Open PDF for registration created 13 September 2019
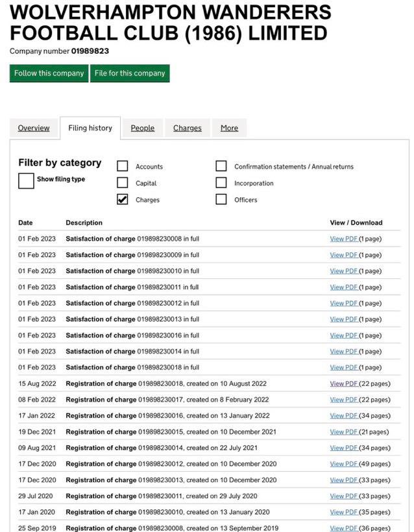 pos(344,528)
